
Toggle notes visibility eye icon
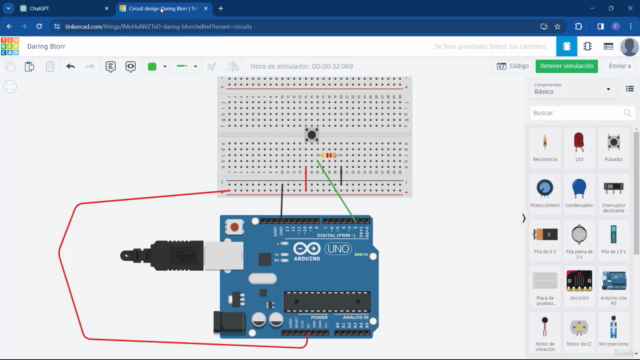pos(131,67)
